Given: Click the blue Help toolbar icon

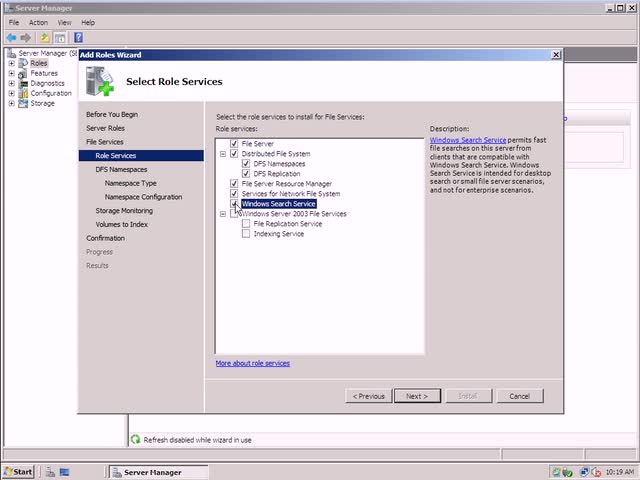Looking at the screenshot, I should 78,38.
